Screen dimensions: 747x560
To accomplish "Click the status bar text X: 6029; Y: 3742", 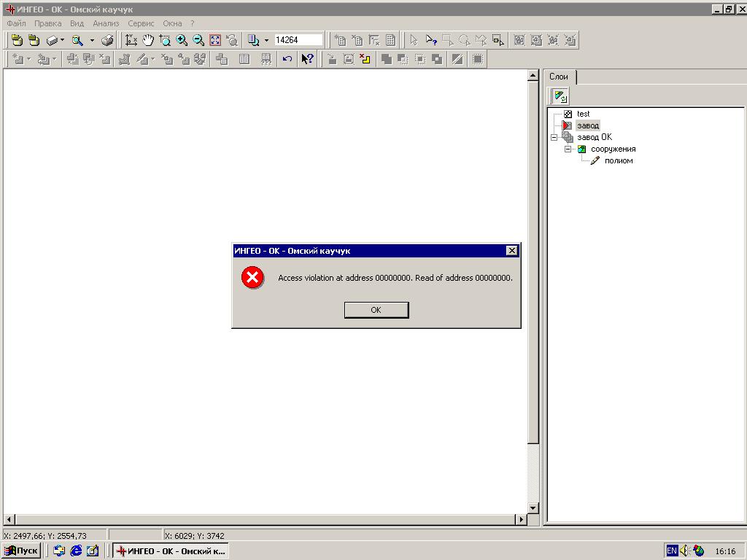I will [194, 536].
